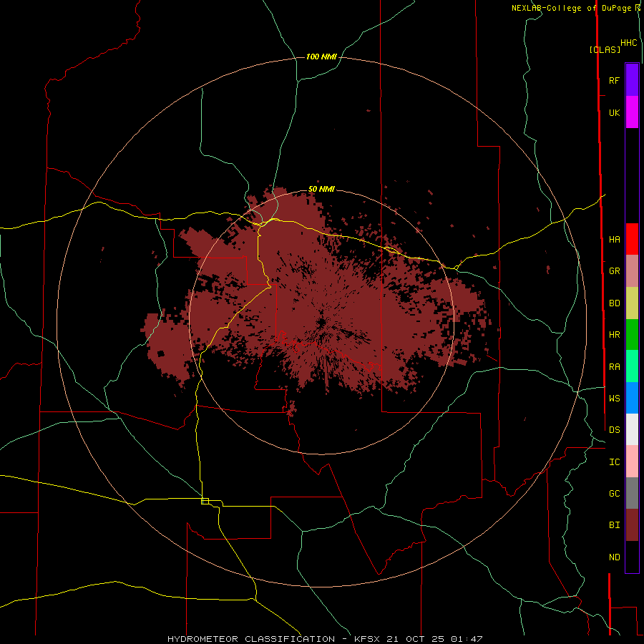The width and height of the screenshot is (644, 644).
Task: Click the dark red BI legend swatch
Action: click(632, 525)
